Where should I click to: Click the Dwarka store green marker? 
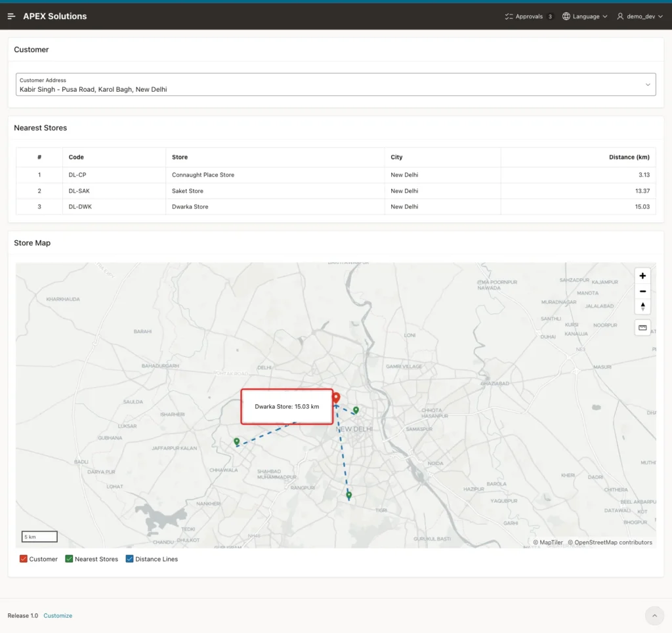pyautogui.click(x=236, y=441)
